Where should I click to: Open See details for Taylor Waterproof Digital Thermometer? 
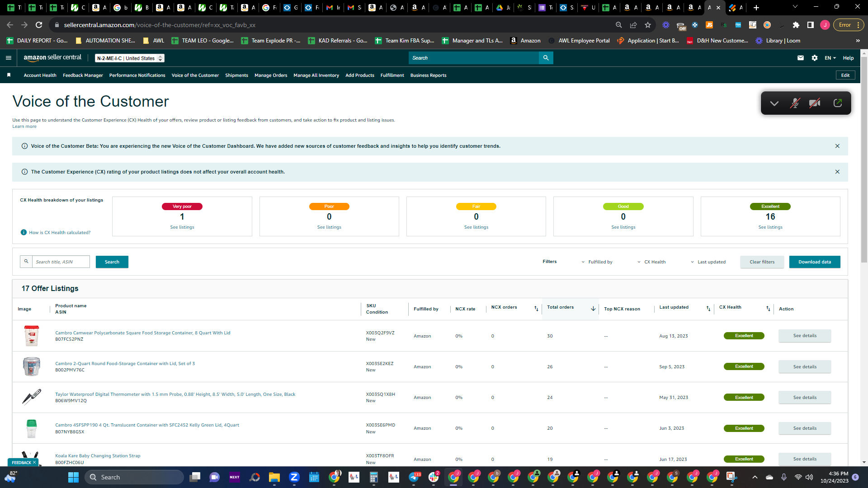[805, 398]
